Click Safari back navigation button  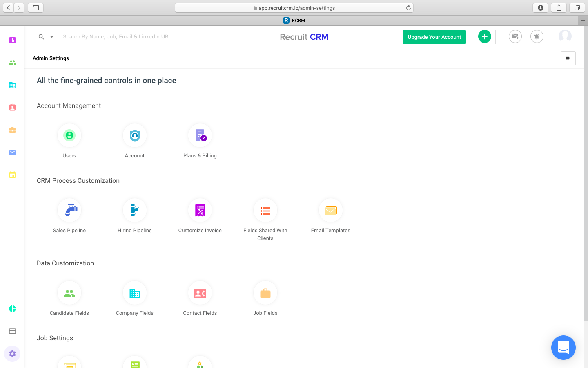[9, 8]
